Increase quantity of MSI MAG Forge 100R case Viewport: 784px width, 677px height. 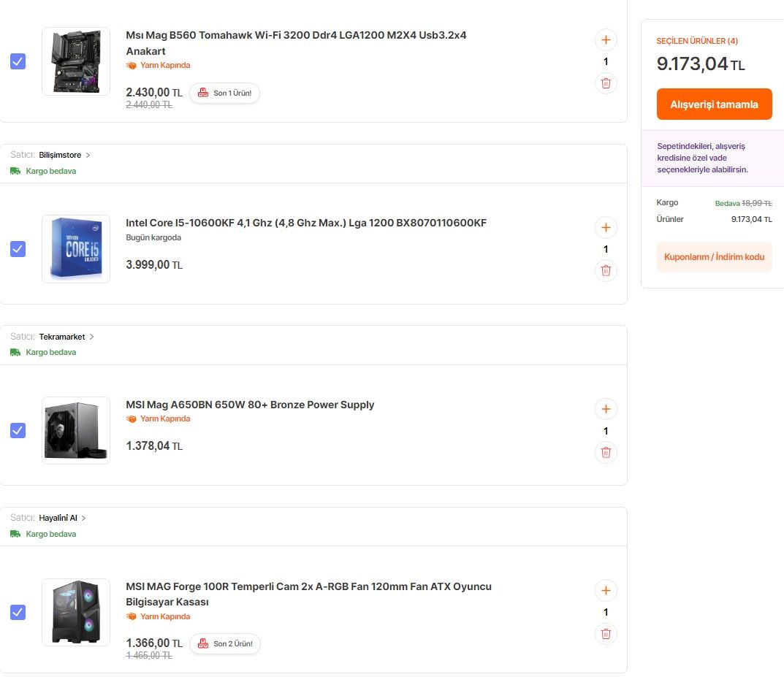(x=606, y=591)
